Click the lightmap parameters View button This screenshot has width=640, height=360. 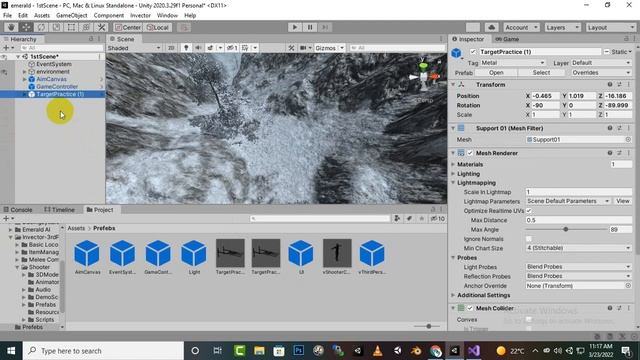[x=623, y=201]
